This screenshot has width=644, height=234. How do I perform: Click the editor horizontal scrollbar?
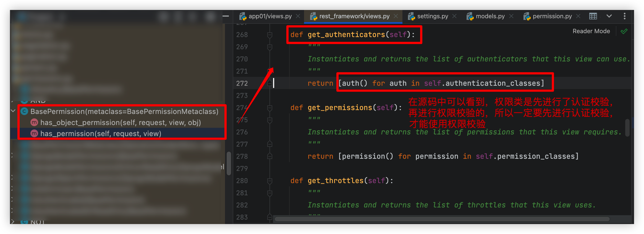pos(442,219)
